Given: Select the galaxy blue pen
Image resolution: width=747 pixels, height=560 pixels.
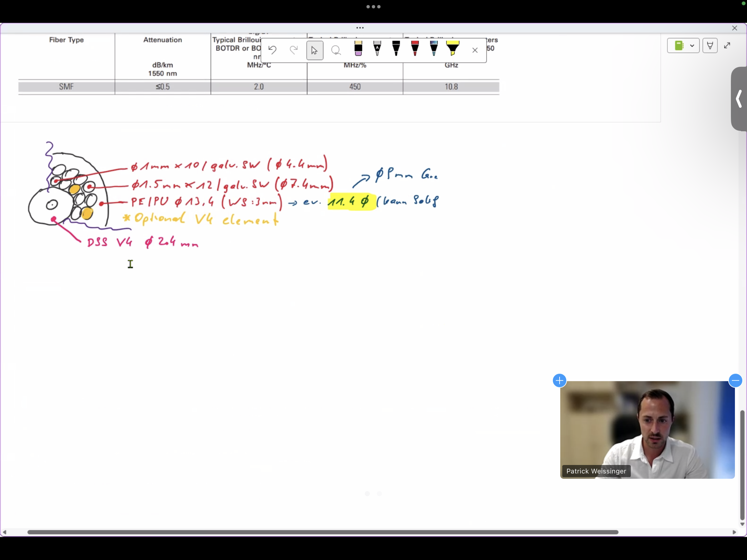Looking at the screenshot, I should click(434, 49).
